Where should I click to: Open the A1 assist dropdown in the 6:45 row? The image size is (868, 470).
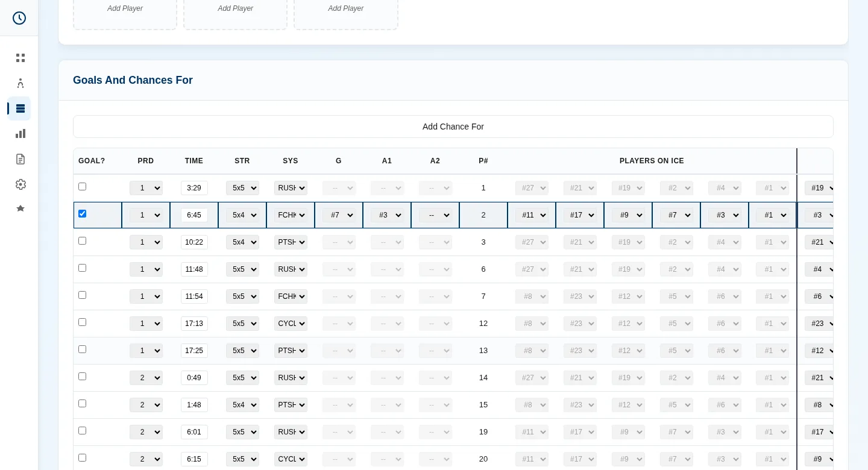[387, 215]
